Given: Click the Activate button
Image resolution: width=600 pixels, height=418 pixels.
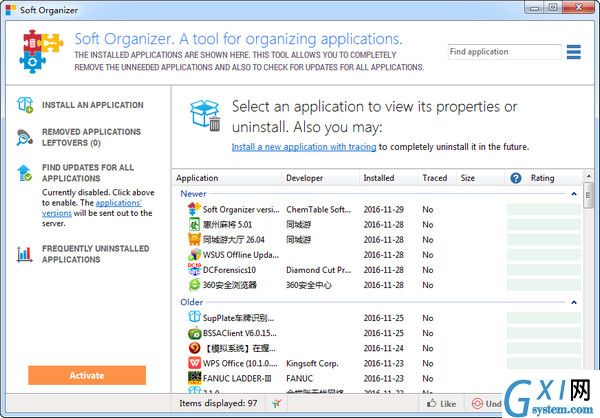Looking at the screenshot, I should pyautogui.click(x=87, y=375).
